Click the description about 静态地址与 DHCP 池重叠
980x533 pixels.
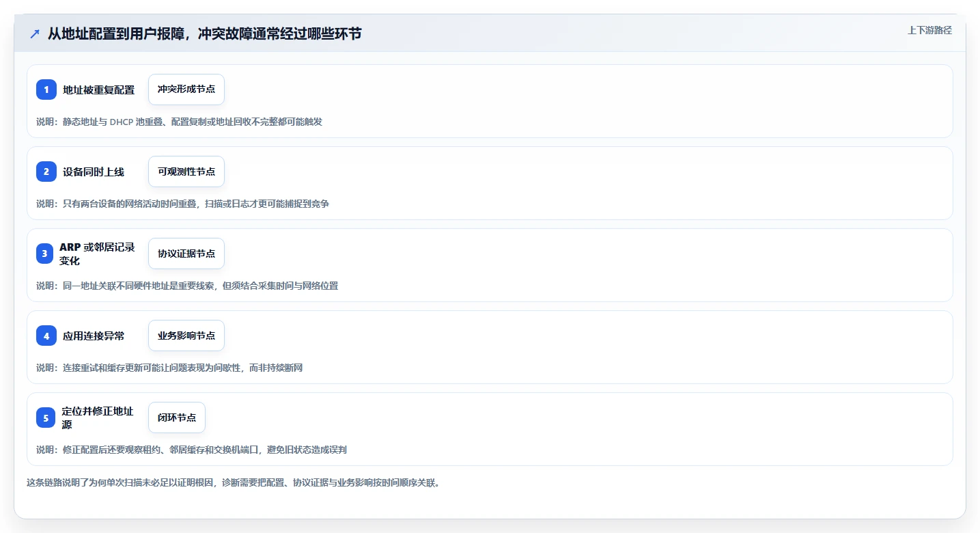pyautogui.click(x=180, y=122)
